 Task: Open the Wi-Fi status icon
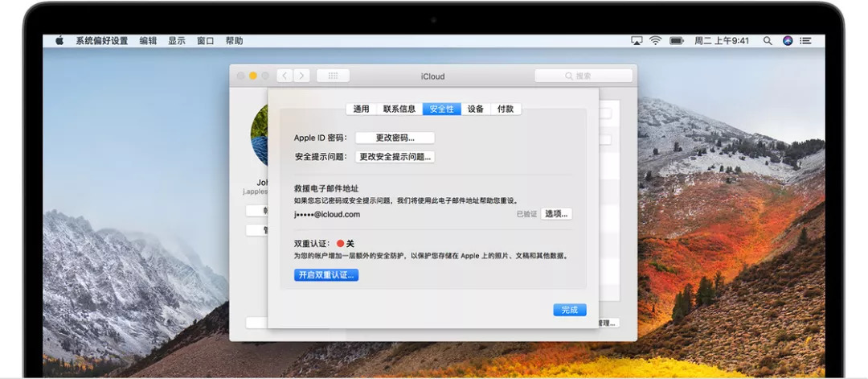click(x=656, y=41)
